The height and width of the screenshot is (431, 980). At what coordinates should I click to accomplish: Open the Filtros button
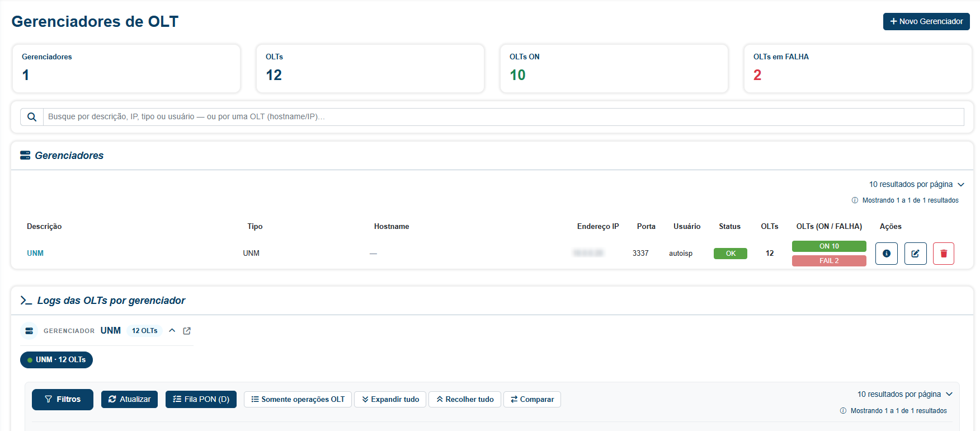click(x=63, y=400)
